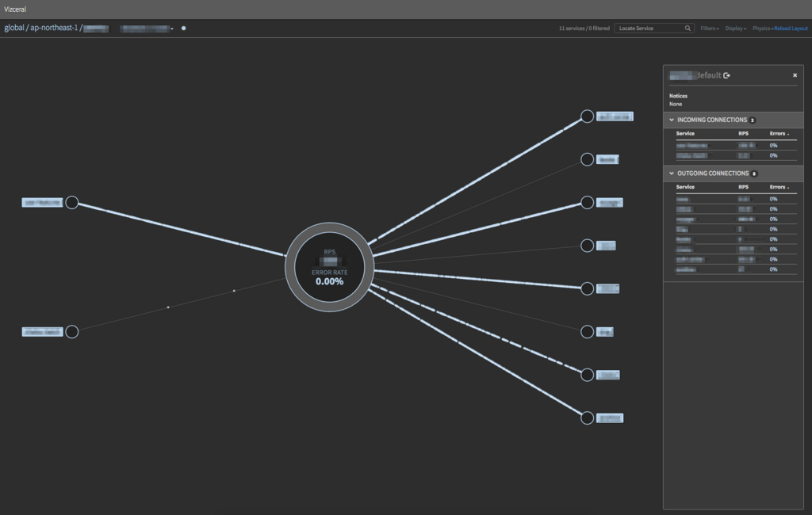This screenshot has height=515, width=812.
Task: Sort outgoing connections by RPS column
Action: (x=743, y=187)
